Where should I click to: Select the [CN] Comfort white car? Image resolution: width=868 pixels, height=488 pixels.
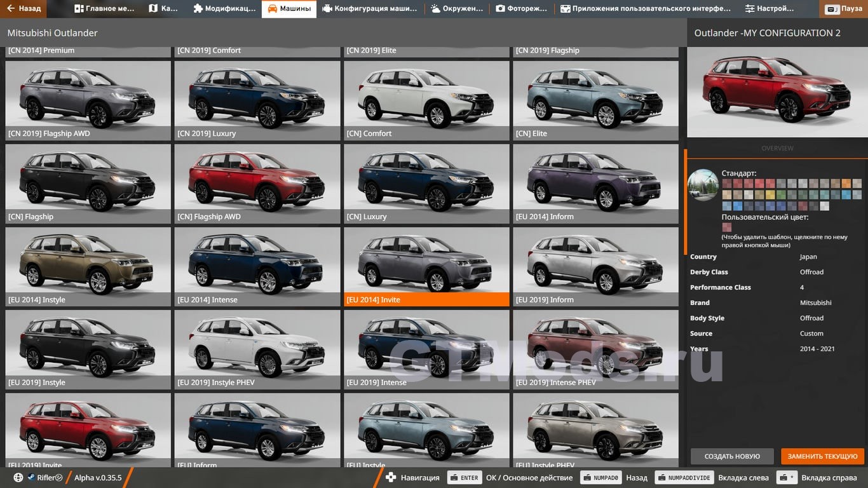pyautogui.click(x=426, y=100)
